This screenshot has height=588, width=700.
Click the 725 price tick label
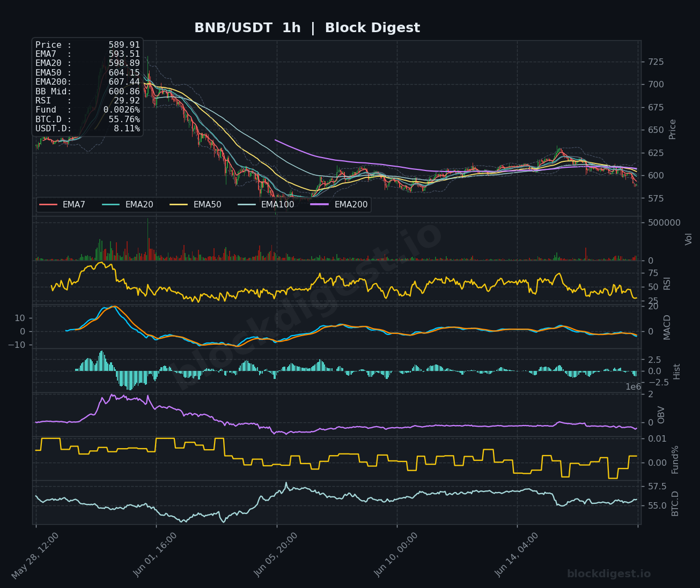[655, 62]
